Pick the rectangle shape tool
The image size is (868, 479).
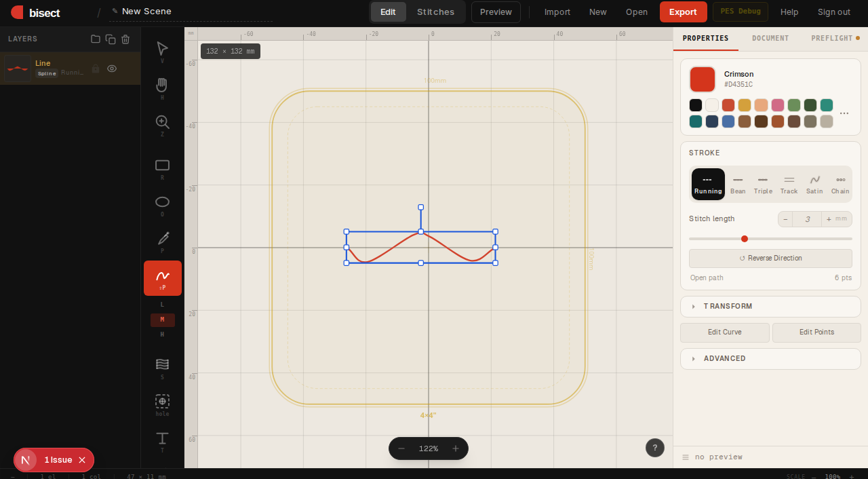(x=162, y=166)
